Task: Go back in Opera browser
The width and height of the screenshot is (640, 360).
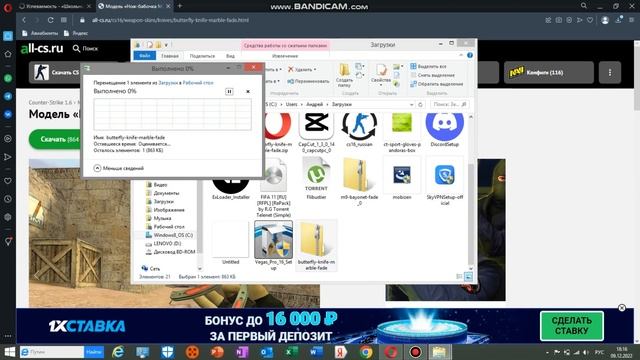Action: pos(24,20)
